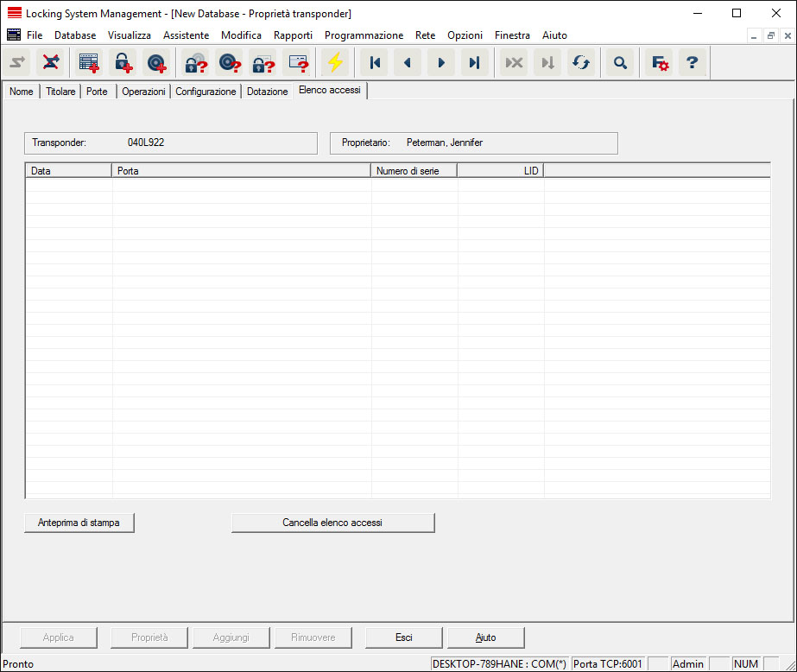This screenshot has height=672, width=797.
Task: Click the lightning bolt programming icon
Action: pos(334,63)
